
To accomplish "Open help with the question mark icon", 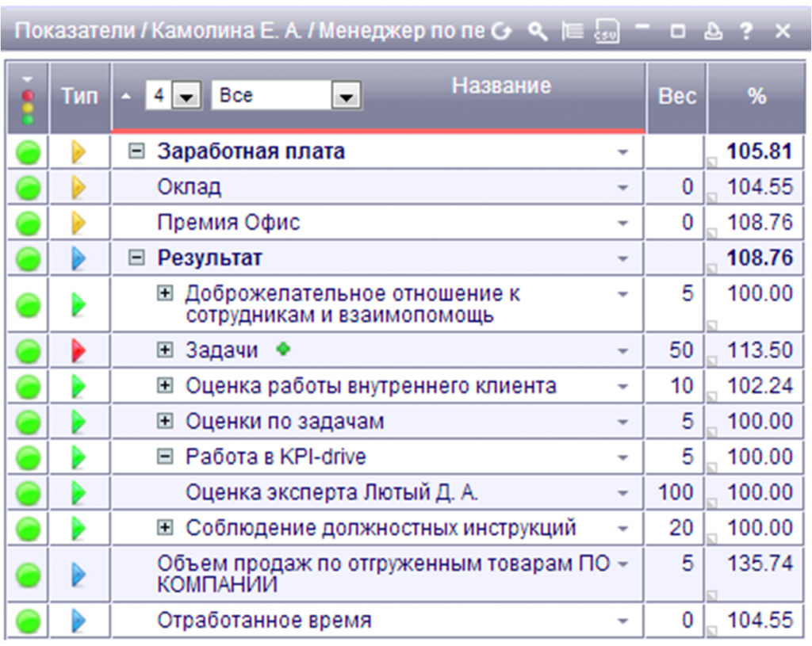I will 745,32.
